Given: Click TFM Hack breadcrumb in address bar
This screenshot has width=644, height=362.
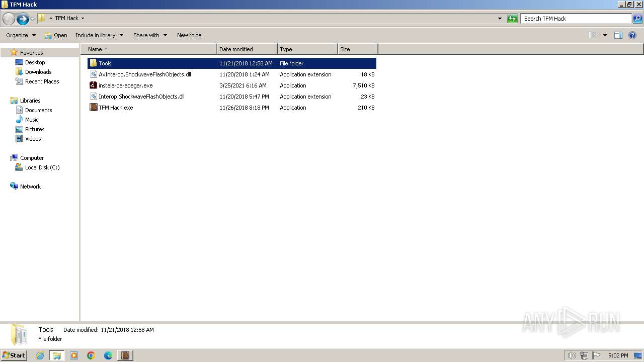Looking at the screenshot, I should 66,18.
